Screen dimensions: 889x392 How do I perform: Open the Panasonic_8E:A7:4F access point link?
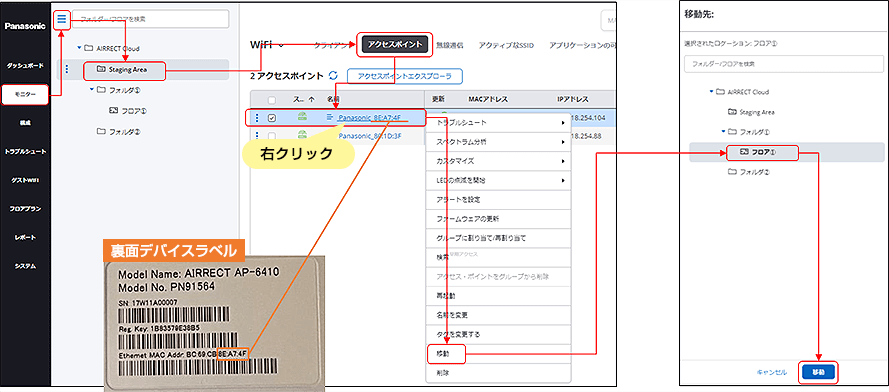click(370, 118)
